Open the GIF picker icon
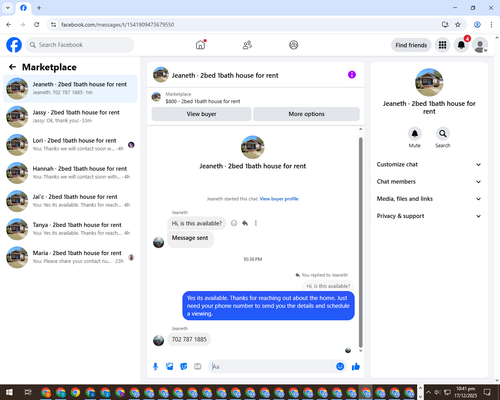The width and height of the screenshot is (500, 400). (198, 367)
